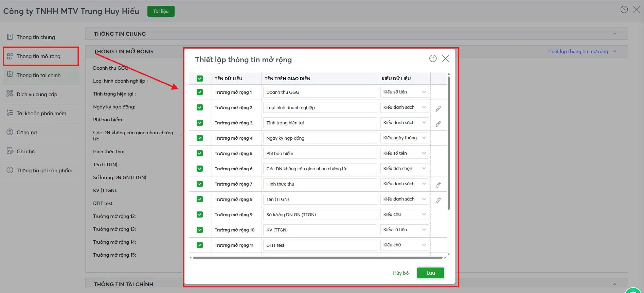Open data type dropdown for Ngày ký hợp đồng

tap(405, 138)
